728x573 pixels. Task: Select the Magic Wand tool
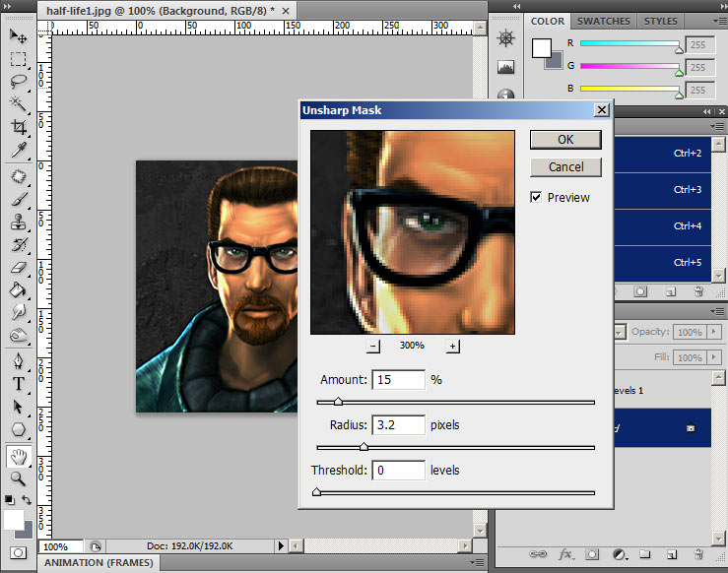coord(18,104)
